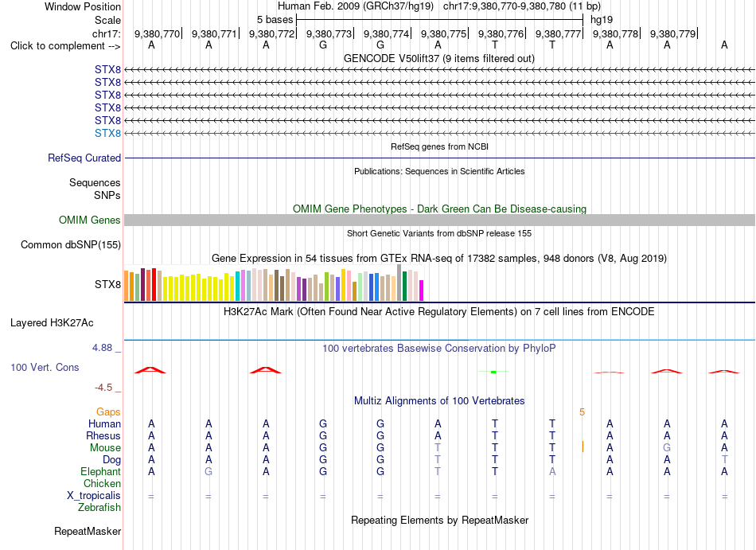
Task: Click the Zebrafish species label
Action: tap(99, 508)
